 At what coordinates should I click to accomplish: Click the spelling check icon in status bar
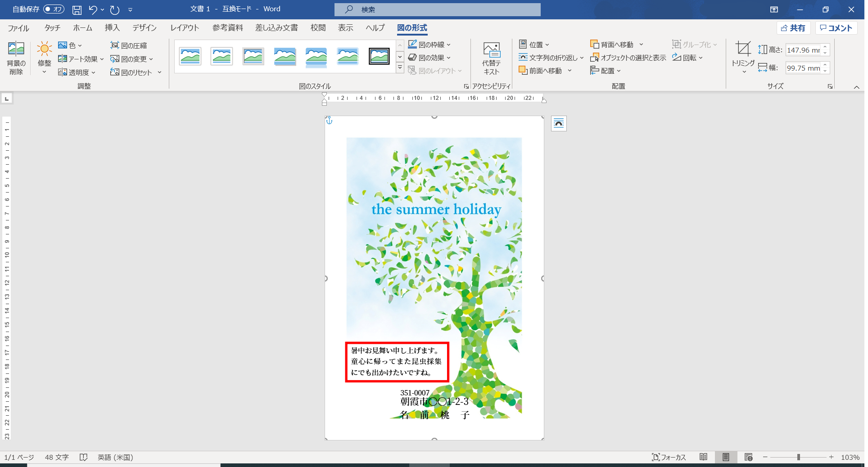coord(83,457)
